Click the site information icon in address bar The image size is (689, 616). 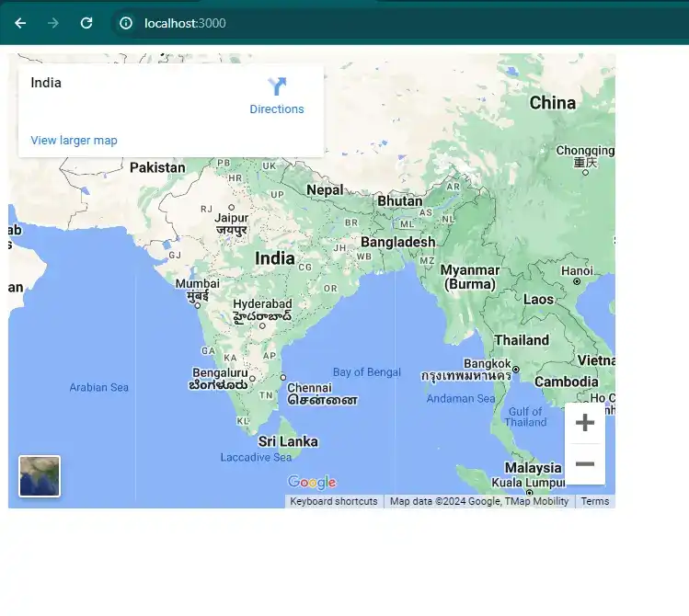click(x=126, y=23)
